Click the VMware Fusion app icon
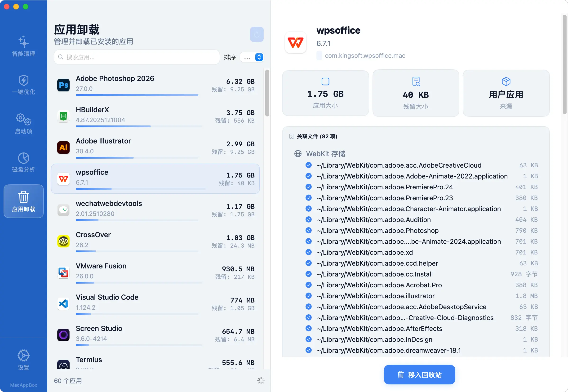 point(63,272)
